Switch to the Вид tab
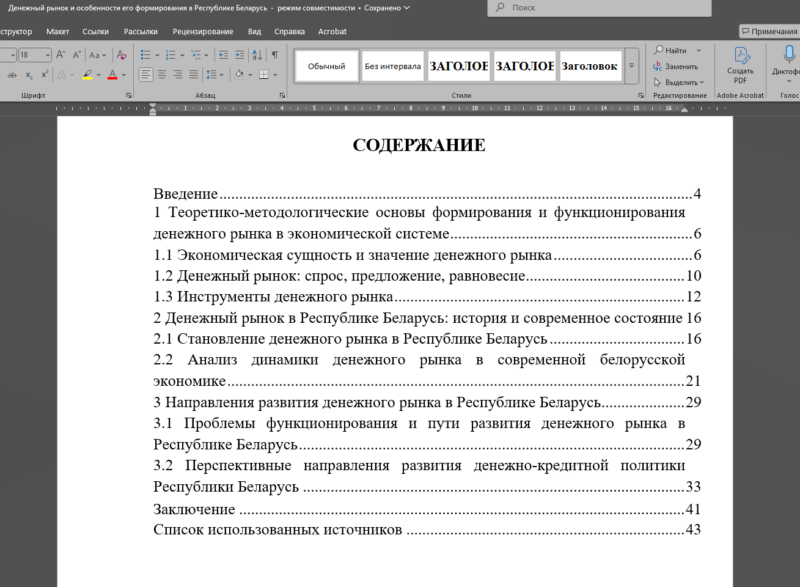Screen dimensions: 800x587 254,31
